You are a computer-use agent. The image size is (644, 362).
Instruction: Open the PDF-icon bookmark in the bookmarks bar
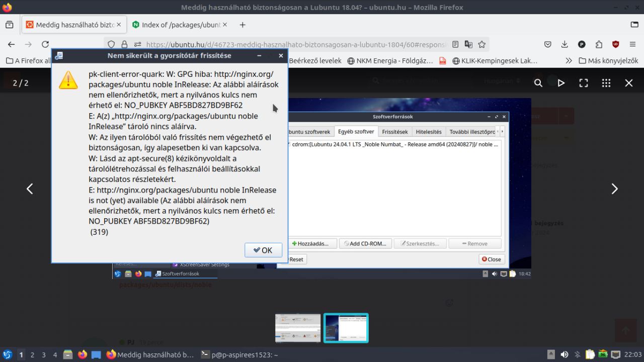[443, 61]
